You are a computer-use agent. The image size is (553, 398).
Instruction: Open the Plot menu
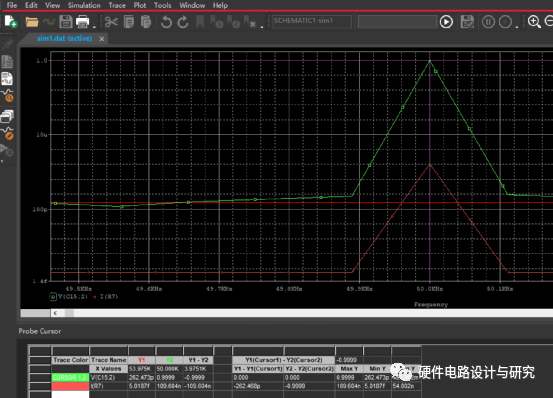coord(140,5)
